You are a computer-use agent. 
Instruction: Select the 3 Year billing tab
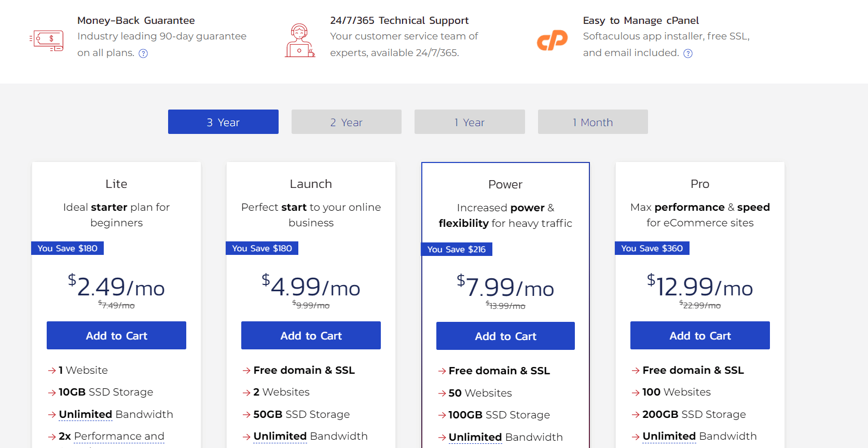(223, 122)
